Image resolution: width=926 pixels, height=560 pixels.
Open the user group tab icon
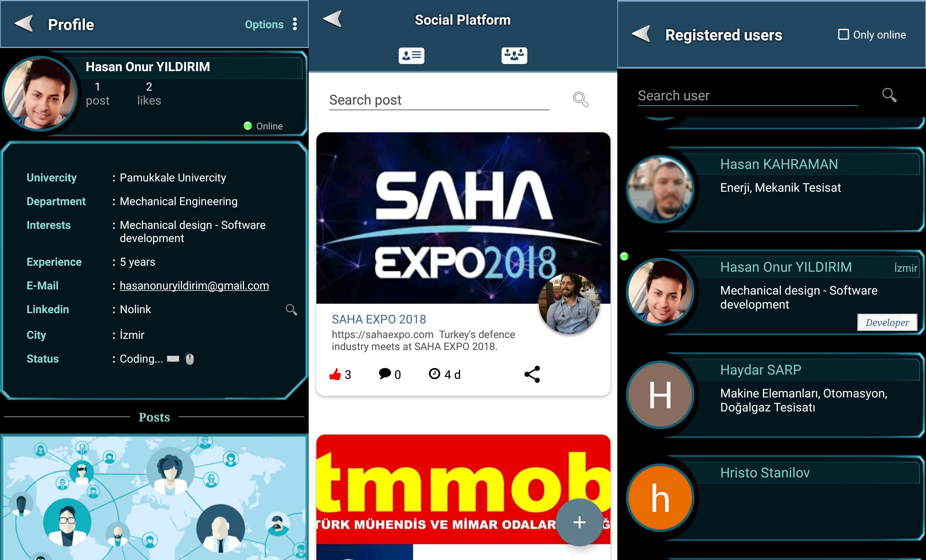(x=514, y=56)
